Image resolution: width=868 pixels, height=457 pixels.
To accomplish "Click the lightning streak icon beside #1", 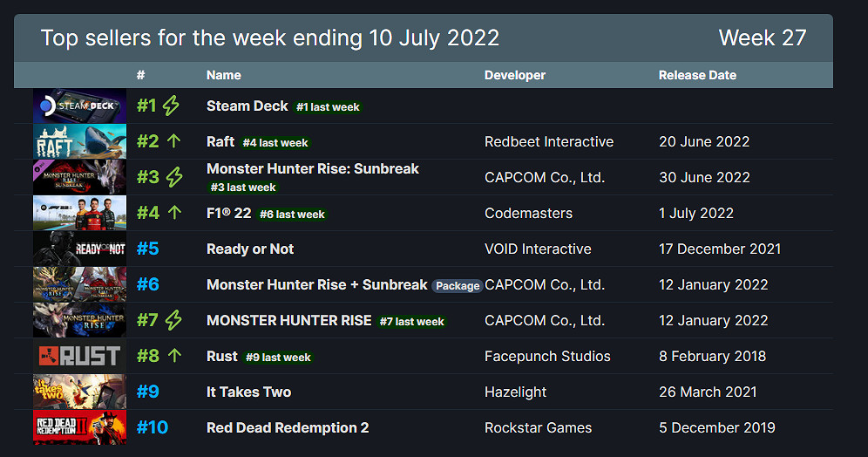I will point(171,106).
